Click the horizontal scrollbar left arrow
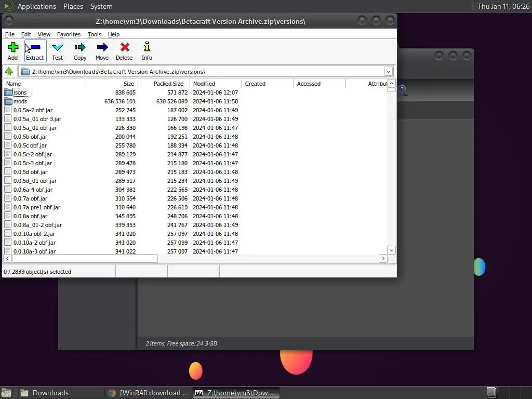Image resolution: width=532 pixels, height=399 pixels. pyautogui.click(x=7, y=259)
